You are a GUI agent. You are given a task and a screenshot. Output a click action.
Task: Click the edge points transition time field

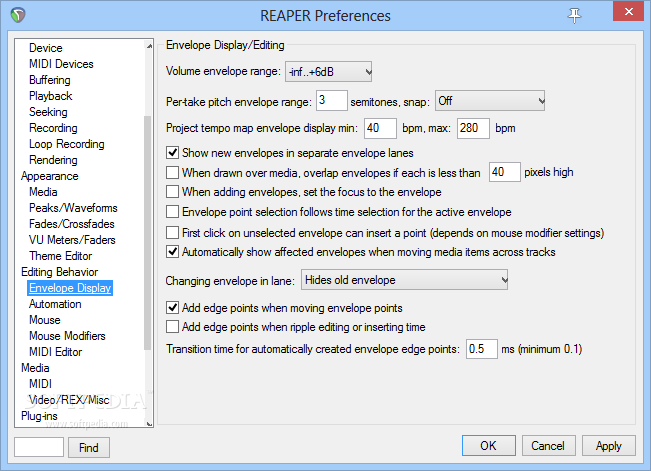coord(482,349)
